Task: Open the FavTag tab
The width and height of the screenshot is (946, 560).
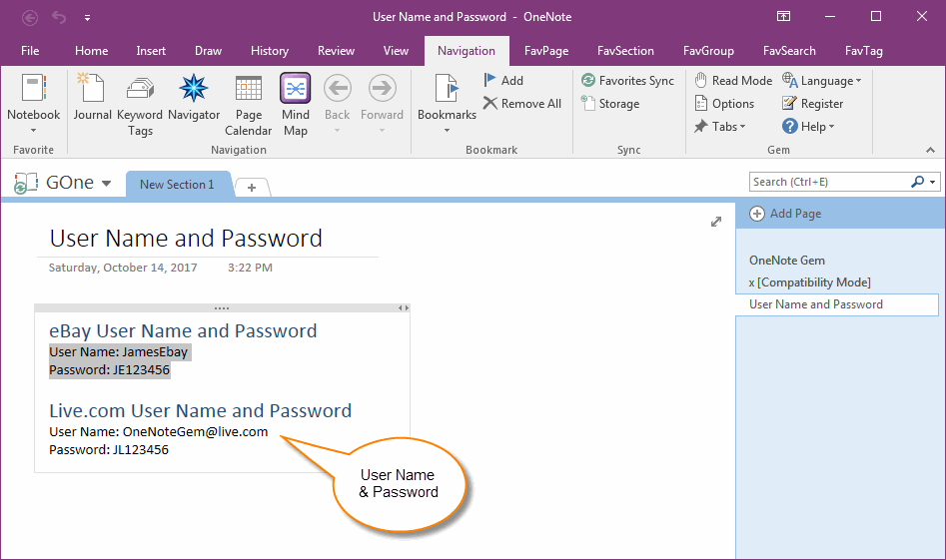Action: [863, 51]
